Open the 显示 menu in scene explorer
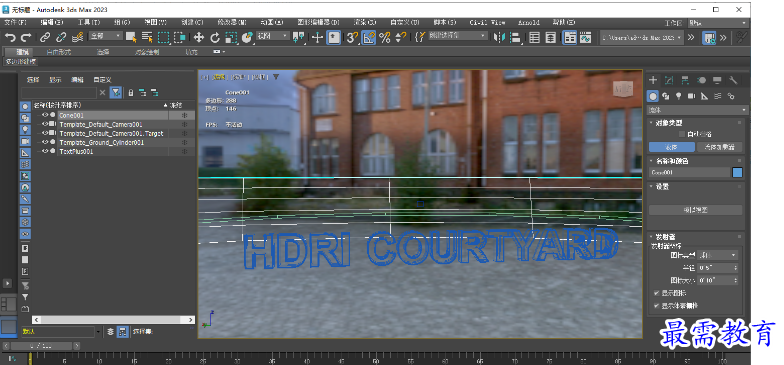The width and height of the screenshot is (784, 365). (55, 80)
